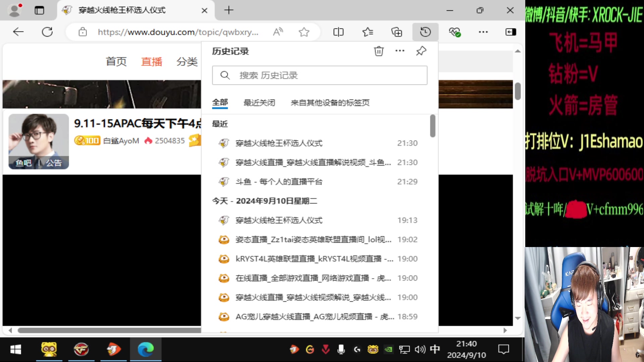Screen dimensions: 644x362
Task: Select the 全部 history tab
Action: coord(220,103)
